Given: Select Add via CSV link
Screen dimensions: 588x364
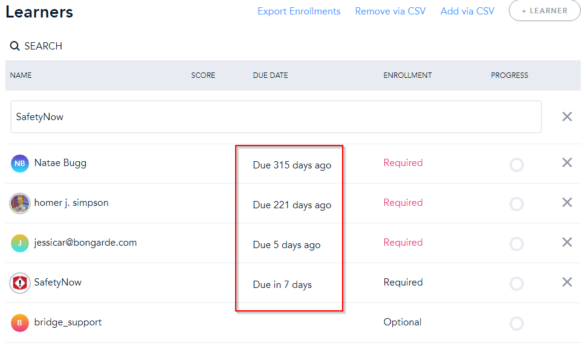Looking at the screenshot, I should (467, 11).
